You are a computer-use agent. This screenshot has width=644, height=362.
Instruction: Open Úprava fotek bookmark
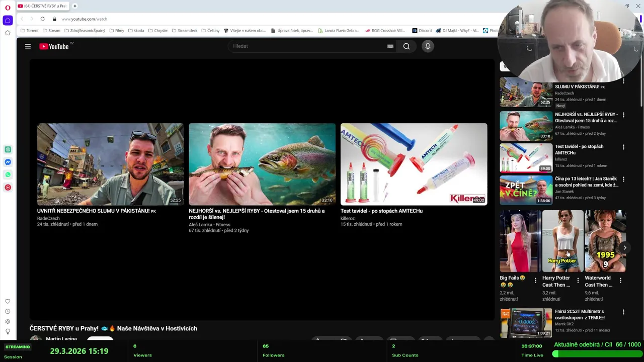coord(292,31)
